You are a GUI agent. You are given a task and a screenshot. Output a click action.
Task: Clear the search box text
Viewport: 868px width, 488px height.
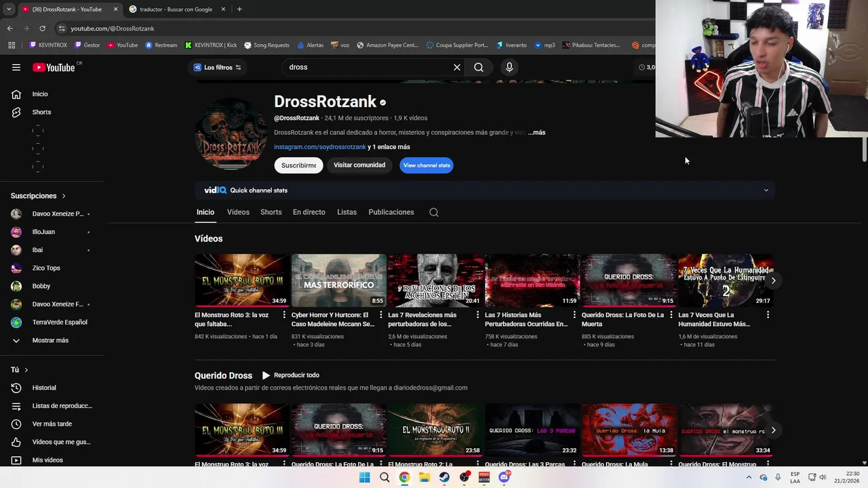(457, 67)
